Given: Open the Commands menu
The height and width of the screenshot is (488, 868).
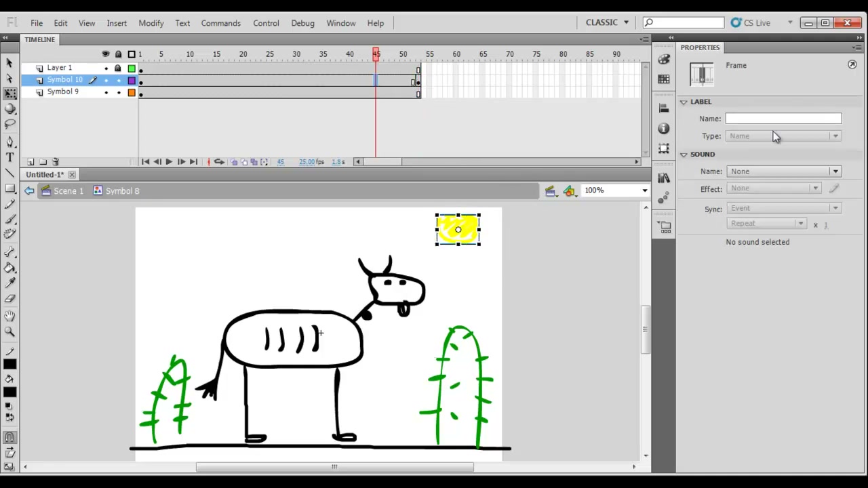Looking at the screenshot, I should click(220, 23).
